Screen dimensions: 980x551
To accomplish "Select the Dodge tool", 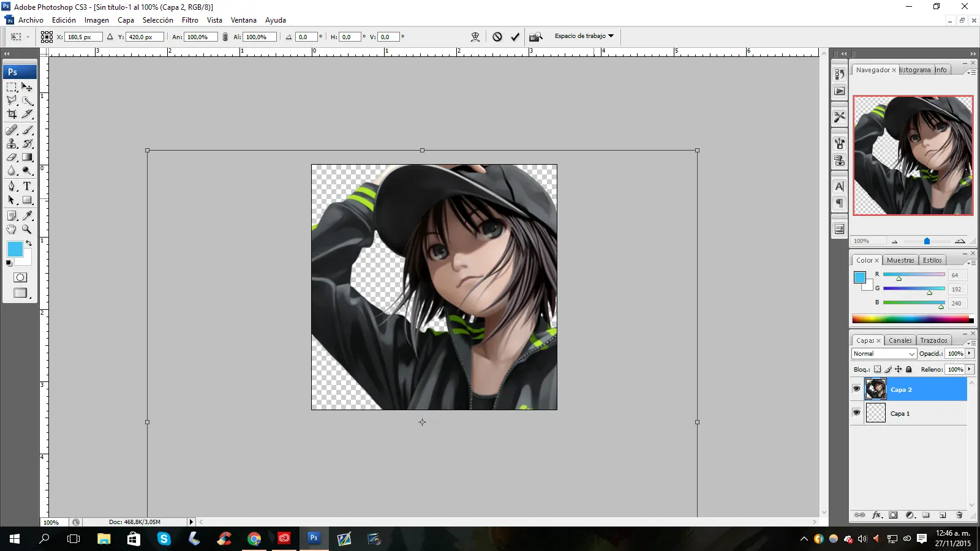I will (27, 171).
